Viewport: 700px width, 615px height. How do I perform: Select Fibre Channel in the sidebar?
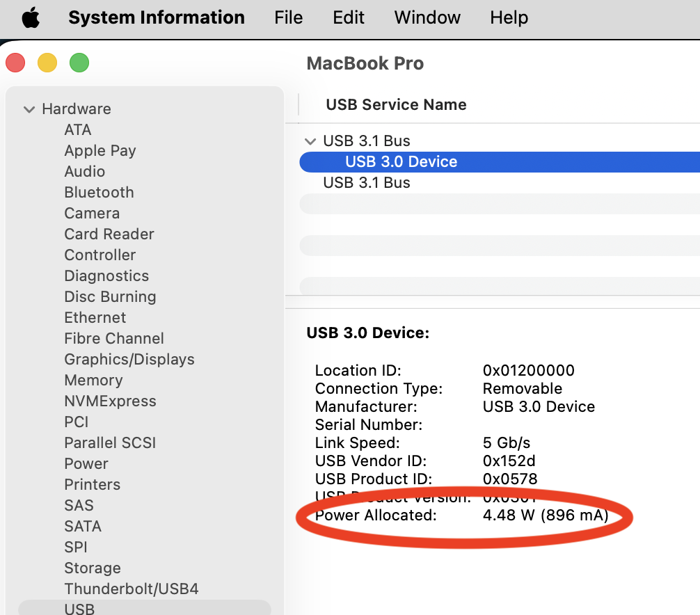pyautogui.click(x=114, y=338)
